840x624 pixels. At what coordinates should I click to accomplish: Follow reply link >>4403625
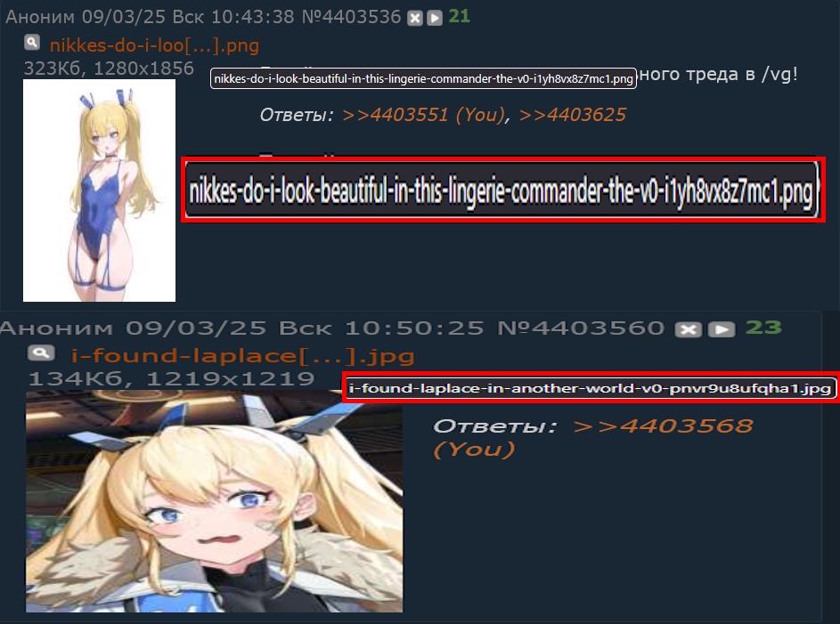click(572, 115)
